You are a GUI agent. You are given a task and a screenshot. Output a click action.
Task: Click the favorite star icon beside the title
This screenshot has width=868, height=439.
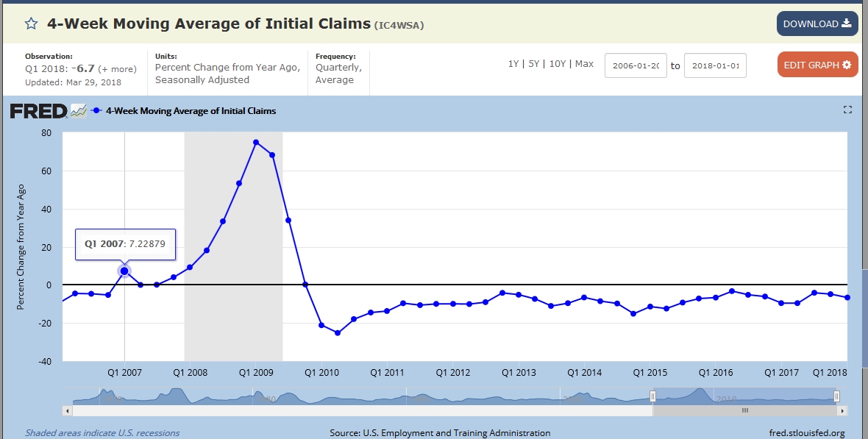(x=31, y=24)
